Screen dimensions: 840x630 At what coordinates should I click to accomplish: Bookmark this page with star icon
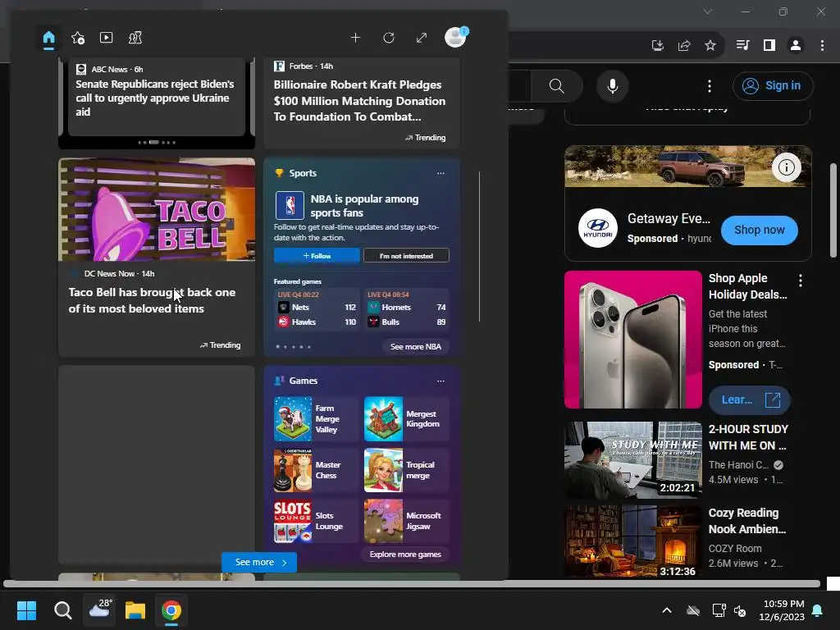coord(710,46)
